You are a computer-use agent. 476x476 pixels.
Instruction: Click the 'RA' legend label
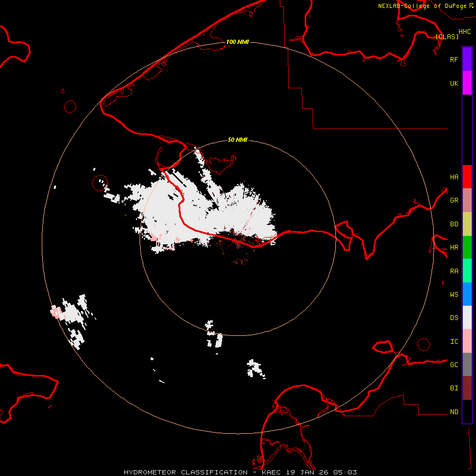(x=454, y=271)
